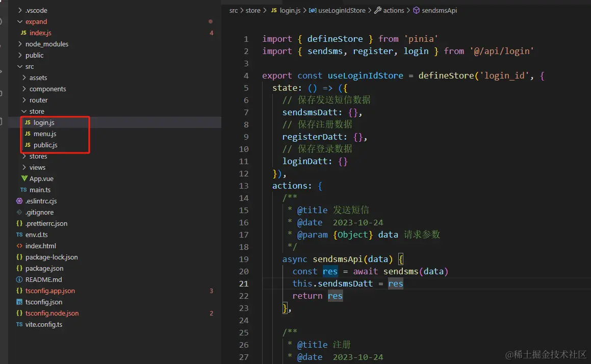
Task: Open index.js under expand folder
Action: coord(40,33)
